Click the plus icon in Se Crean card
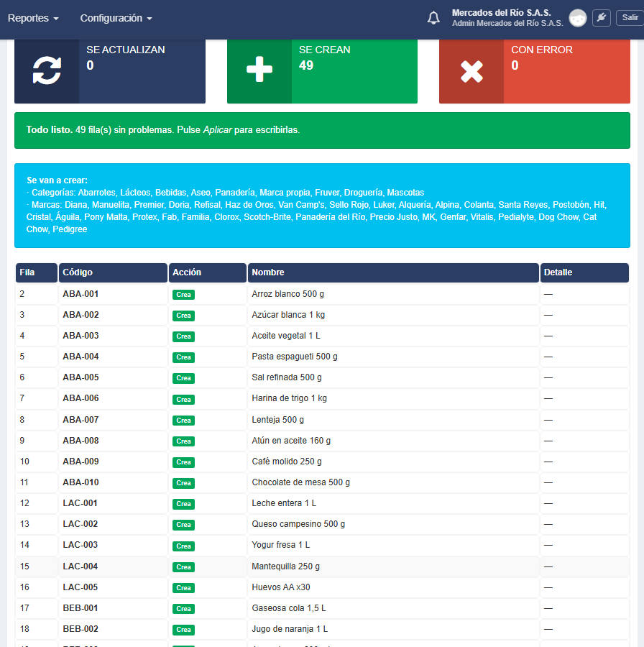 point(259,69)
